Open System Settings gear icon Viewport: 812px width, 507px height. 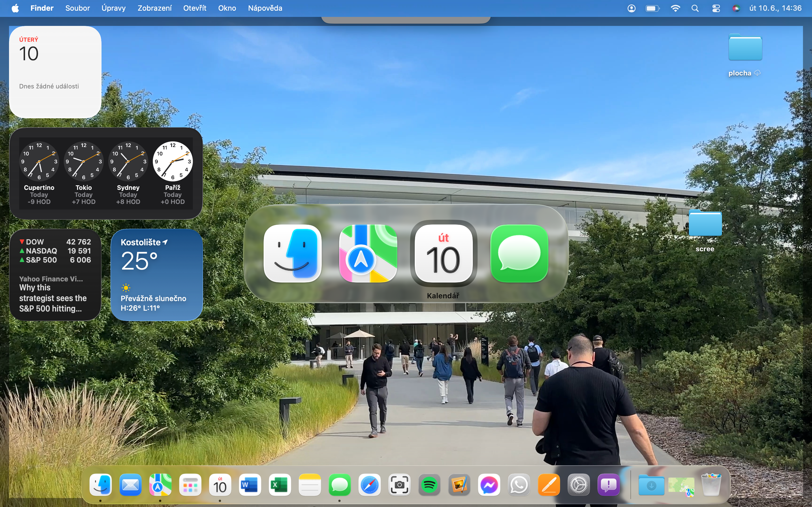[x=579, y=485]
